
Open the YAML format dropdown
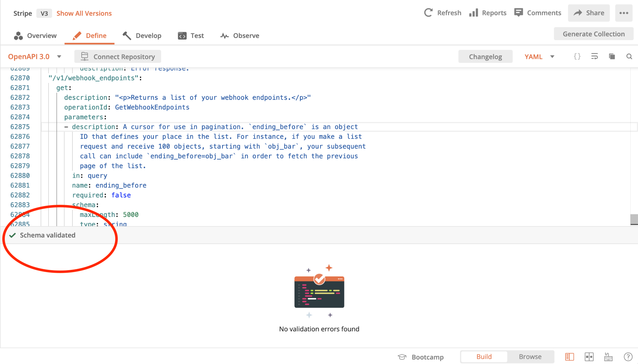[x=539, y=56]
